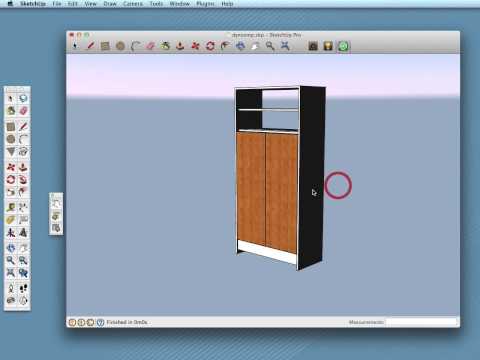Image resolution: width=480 pixels, height=360 pixels.
Task: Select the Polygon triangle tool in left palette
Action: tap(11, 152)
